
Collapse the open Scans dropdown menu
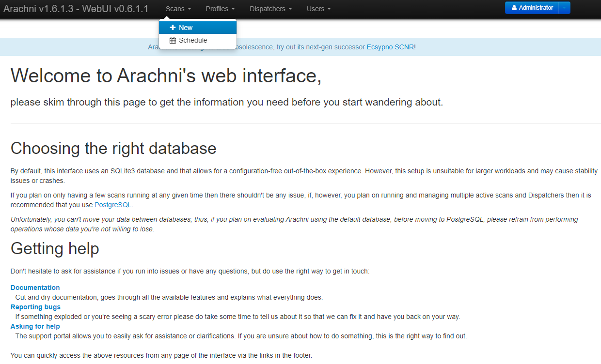point(178,9)
